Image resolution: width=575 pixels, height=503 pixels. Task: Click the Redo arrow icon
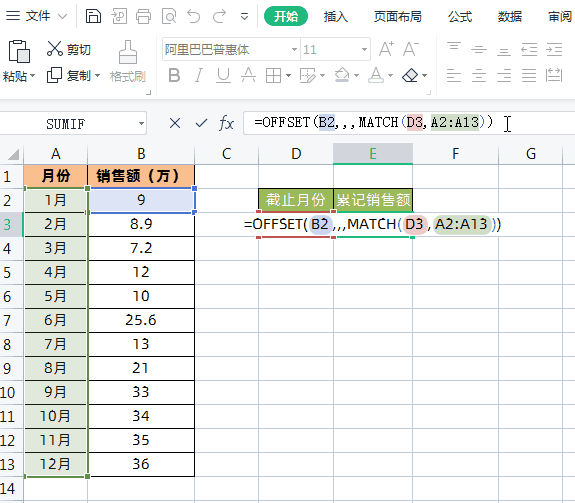219,16
